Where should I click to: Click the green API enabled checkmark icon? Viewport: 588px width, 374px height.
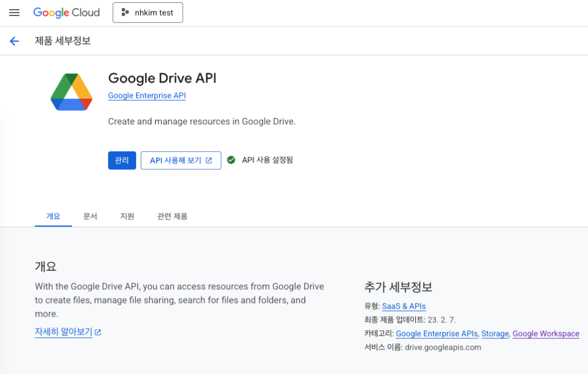click(x=231, y=160)
